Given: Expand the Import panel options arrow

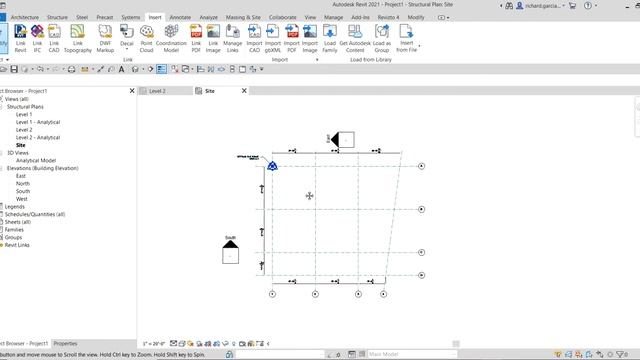Looking at the screenshot, I should 317,60.
